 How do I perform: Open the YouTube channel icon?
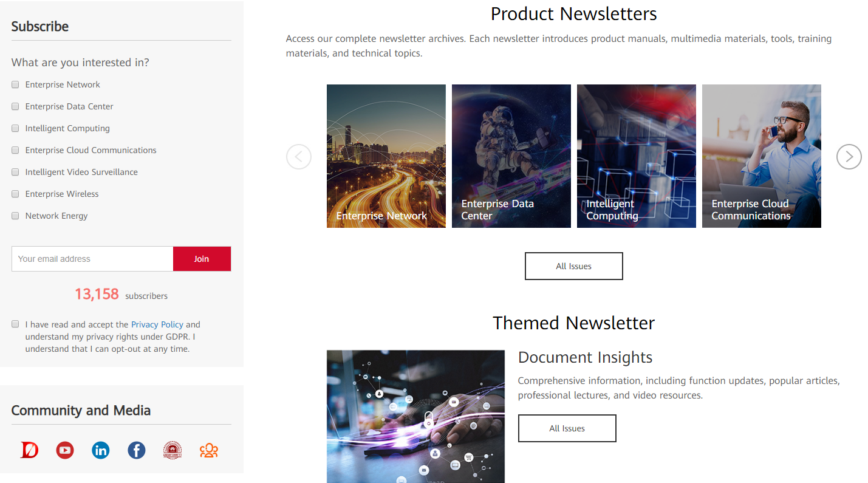pyautogui.click(x=65, y=450)
